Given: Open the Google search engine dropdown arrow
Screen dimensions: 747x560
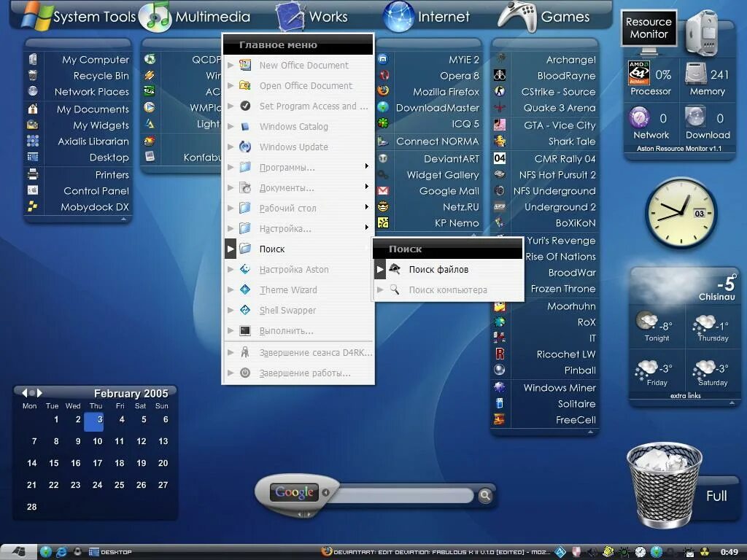Looking at the screenshot, I should 326,492.
